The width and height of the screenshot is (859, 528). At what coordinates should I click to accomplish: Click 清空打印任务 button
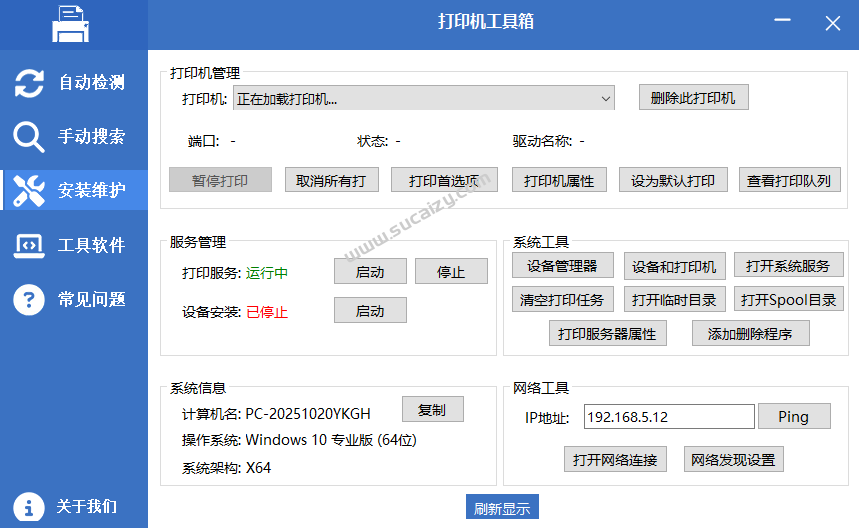pyautogui.click(x=563, y=299)
